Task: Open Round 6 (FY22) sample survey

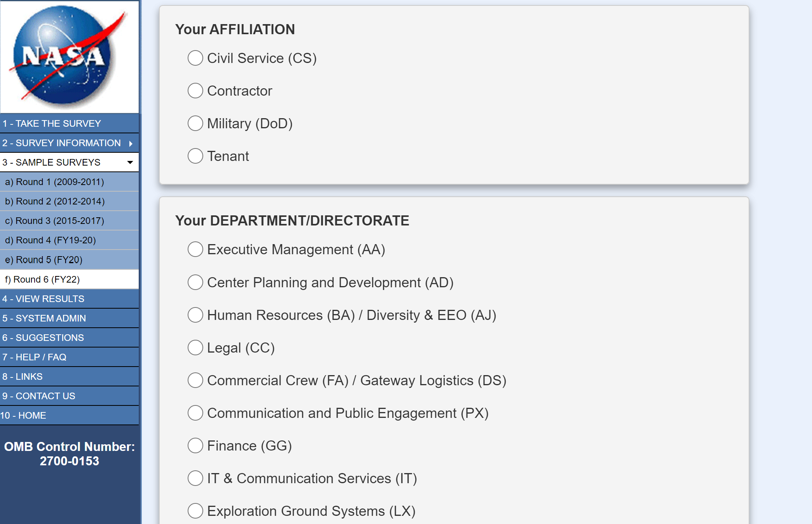Action: (42, 279)
